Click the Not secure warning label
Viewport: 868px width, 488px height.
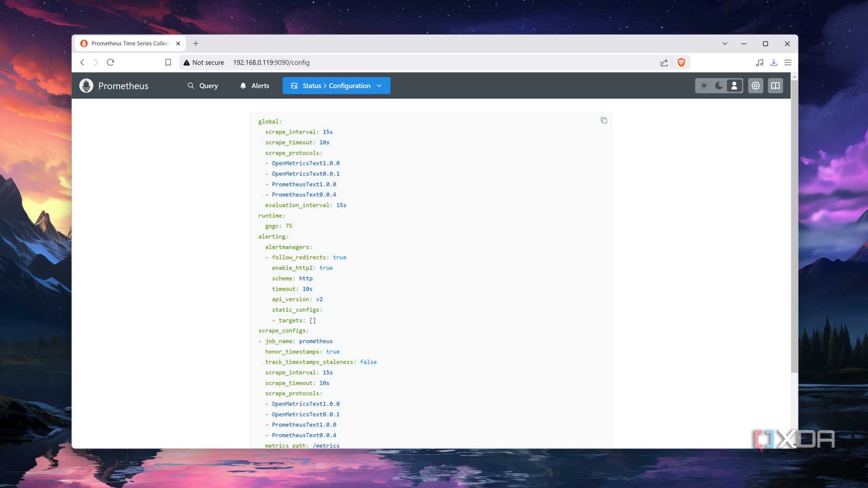pyautogui.click(x=204, y=62)
